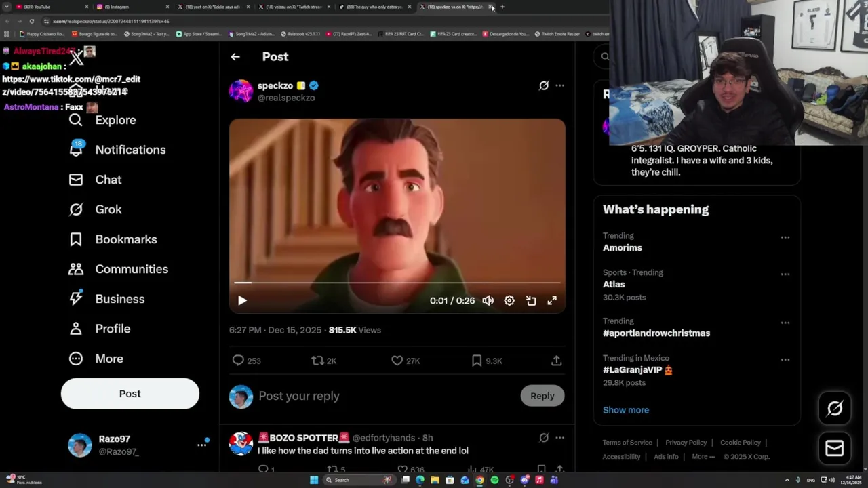Screen dimensions: 868x488
Task: Open Business in the sidebar
Action: (106, 299)
